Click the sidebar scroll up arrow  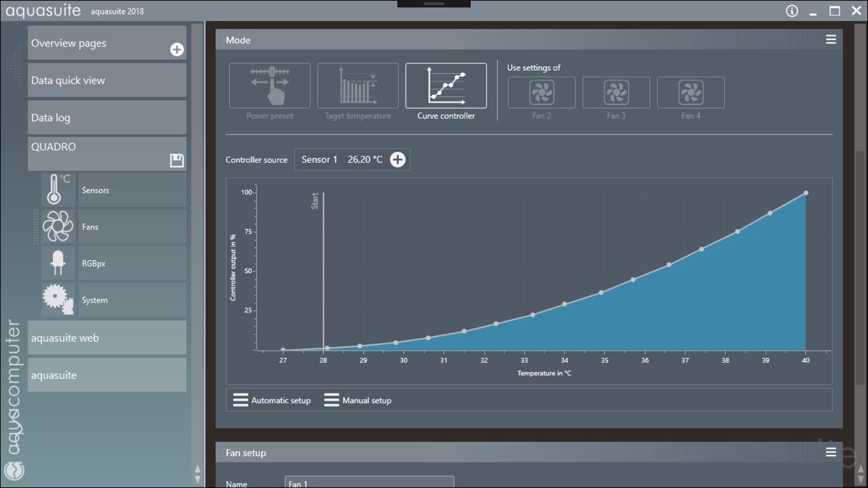click(197, 470)
